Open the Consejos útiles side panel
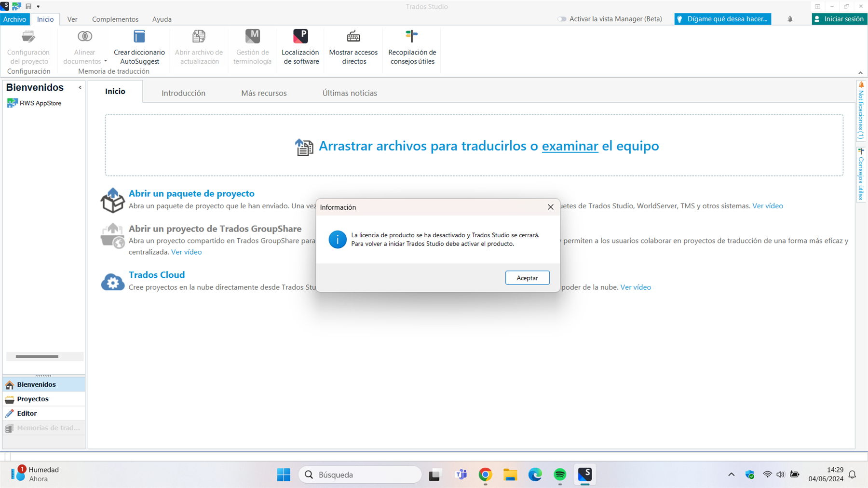This screenshot has height=488, width=868. [861, 174]
